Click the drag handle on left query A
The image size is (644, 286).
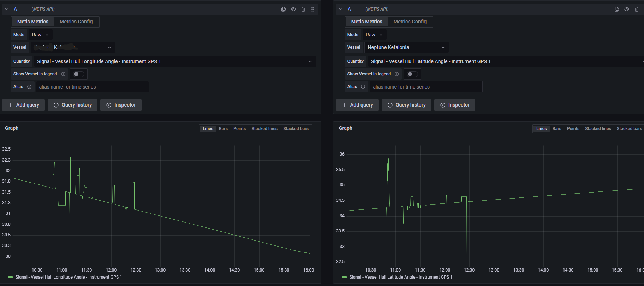pos(312,9)
